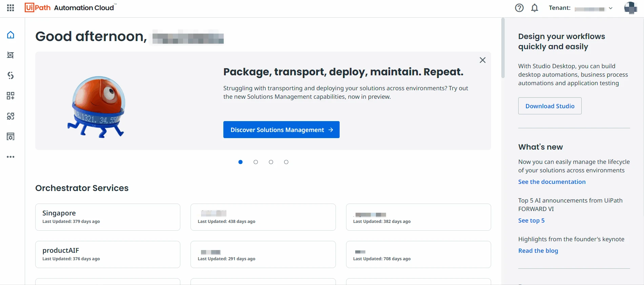Open the app launcher grid icon

point(11,8)
